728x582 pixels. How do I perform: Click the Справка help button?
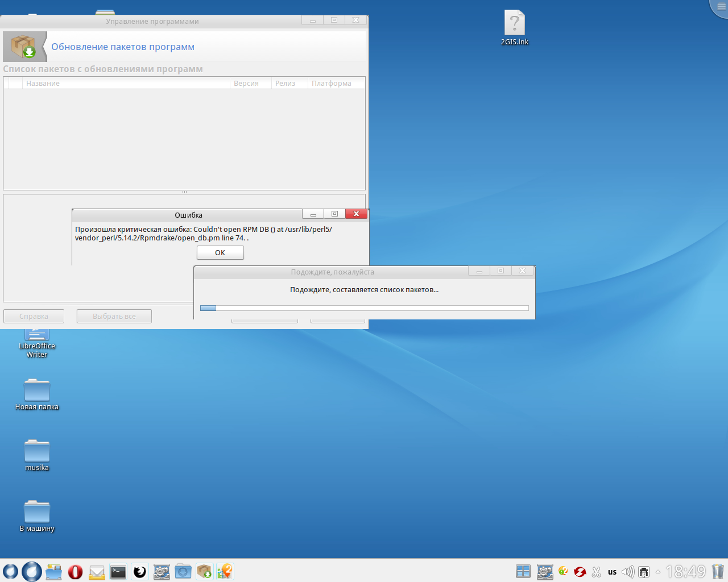(34, 316)
